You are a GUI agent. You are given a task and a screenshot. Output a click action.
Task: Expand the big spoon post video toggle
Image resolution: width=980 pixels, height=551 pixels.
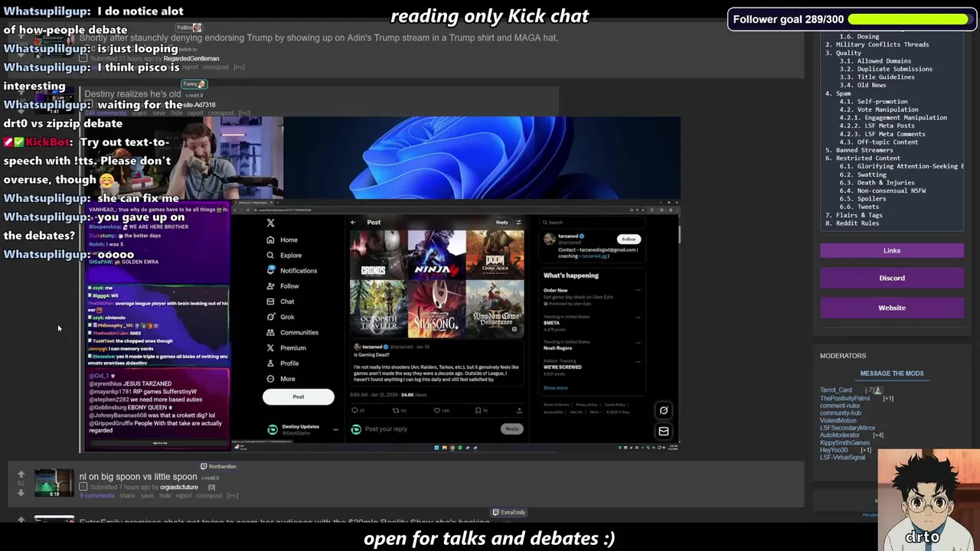[83, 487]
